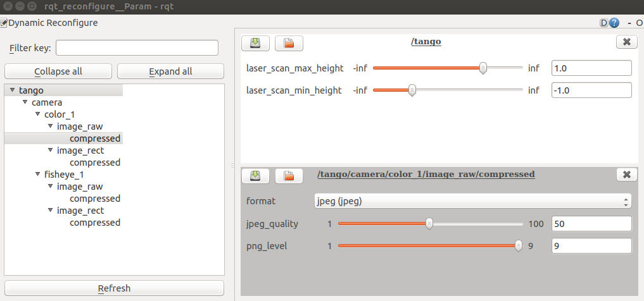This screenshot has height=301, width=644.
Task: Save the image_raw/compressed configuration to file
Action: [x=255, y=176]
